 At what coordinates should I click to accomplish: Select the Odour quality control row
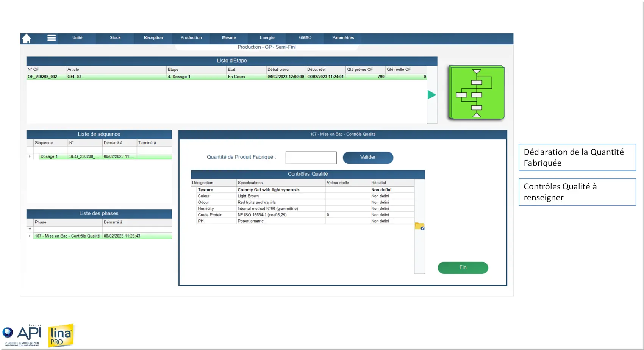tap(305, 202)
